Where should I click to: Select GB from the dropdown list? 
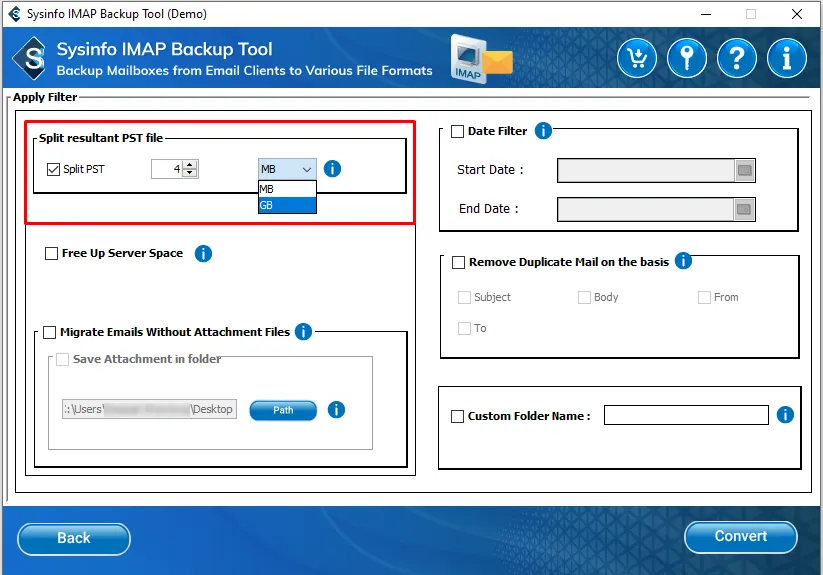coord(287,205)
